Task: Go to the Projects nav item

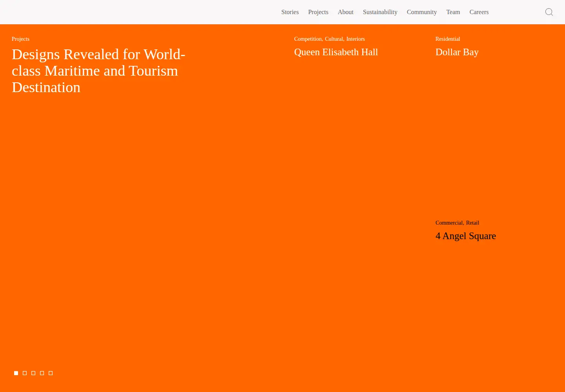Action: click(318, 12)
